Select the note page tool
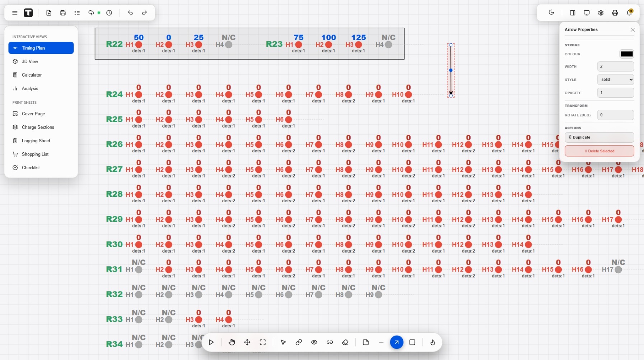644x360 pixels. [x=366, y=342]
